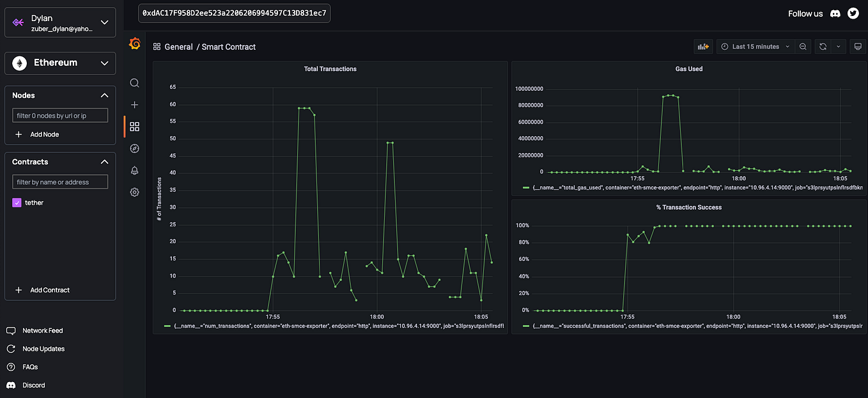Image resolution: width=868 pixels, height=398 pixels.
Task: Select the Explore compass icon
Action: (x=134, y=148)
